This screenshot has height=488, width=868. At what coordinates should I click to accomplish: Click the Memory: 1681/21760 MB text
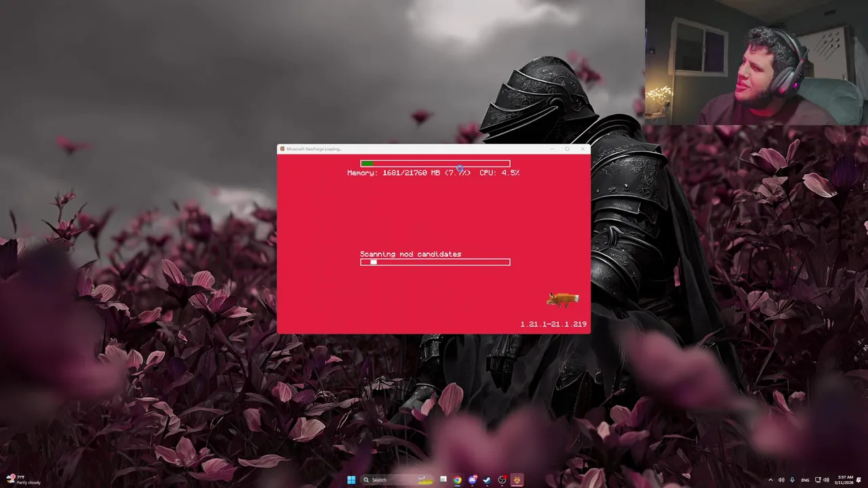409,173
